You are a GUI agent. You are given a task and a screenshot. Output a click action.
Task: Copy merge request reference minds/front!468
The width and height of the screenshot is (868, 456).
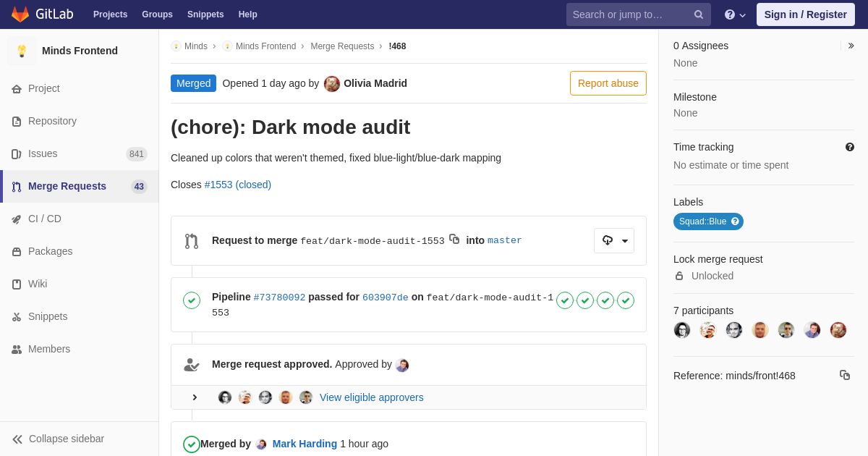pos(845,375)
